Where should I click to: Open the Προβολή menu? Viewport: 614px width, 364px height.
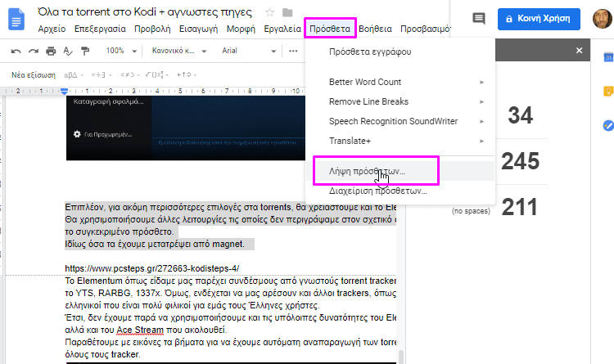point(152,29)
